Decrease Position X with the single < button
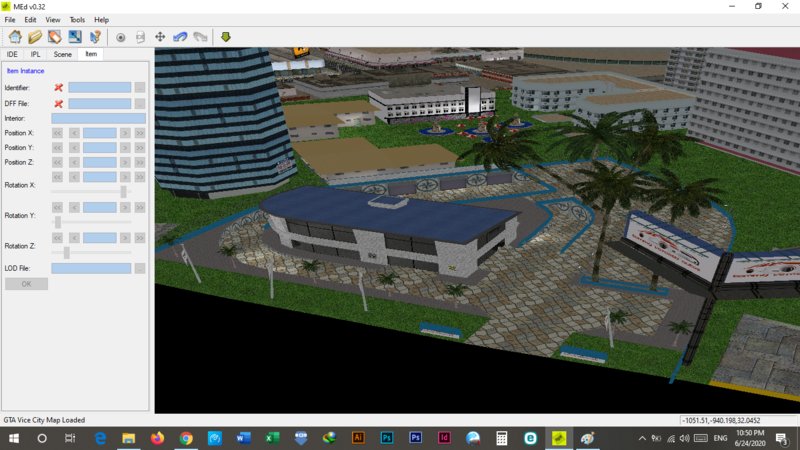The width and height of the screenshot is (800, 450). (x=74, y=133)
